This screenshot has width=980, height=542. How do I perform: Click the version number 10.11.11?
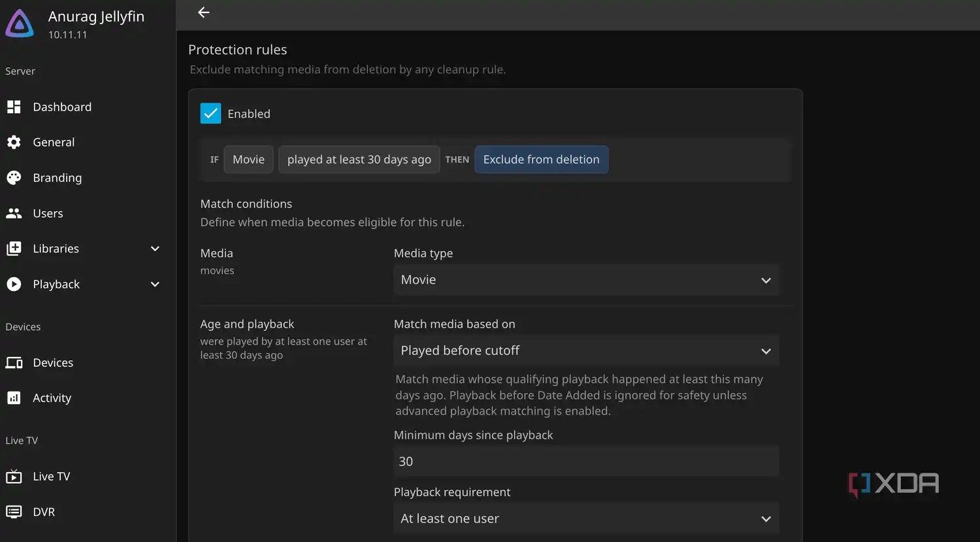click(67, 35)
